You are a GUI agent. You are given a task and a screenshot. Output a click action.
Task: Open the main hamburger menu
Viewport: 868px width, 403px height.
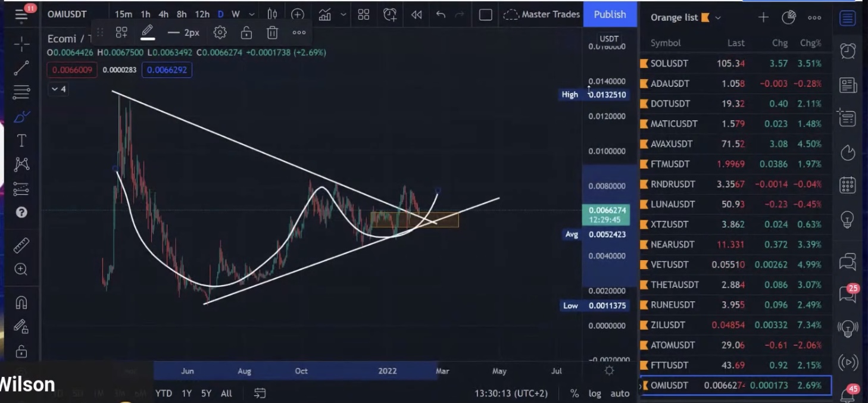point(21,14)
